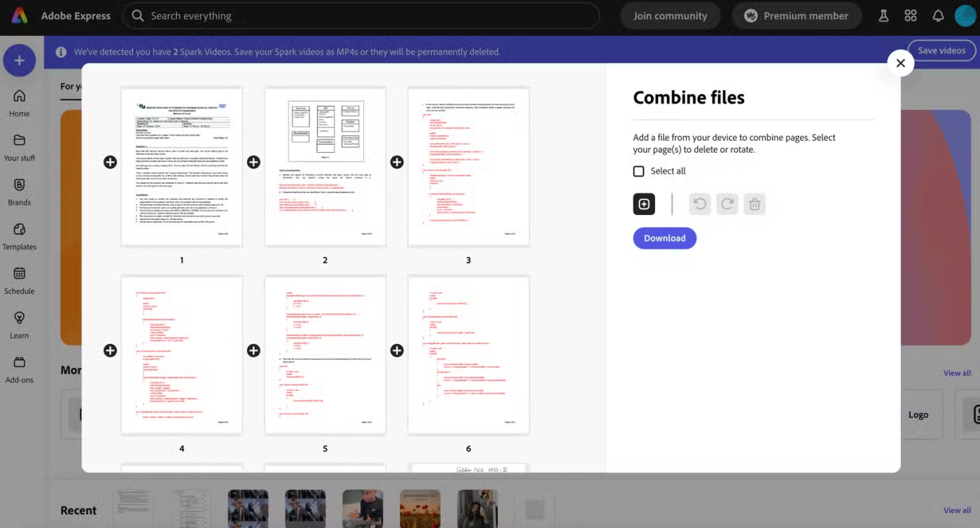Click the rotate right icon
The height and width of the screenshot is (528, 980).
pyautogui.click(x=727, y=204)
